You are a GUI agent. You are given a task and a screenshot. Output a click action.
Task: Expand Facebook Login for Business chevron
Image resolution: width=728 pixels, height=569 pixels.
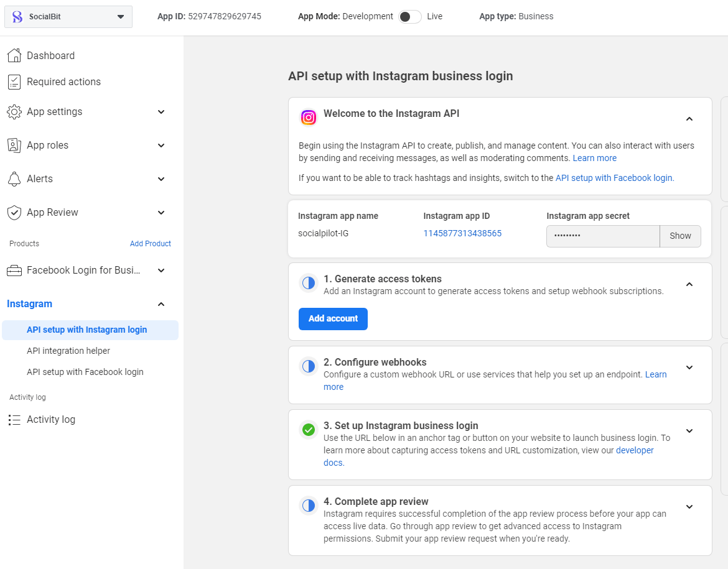[161, 270]
